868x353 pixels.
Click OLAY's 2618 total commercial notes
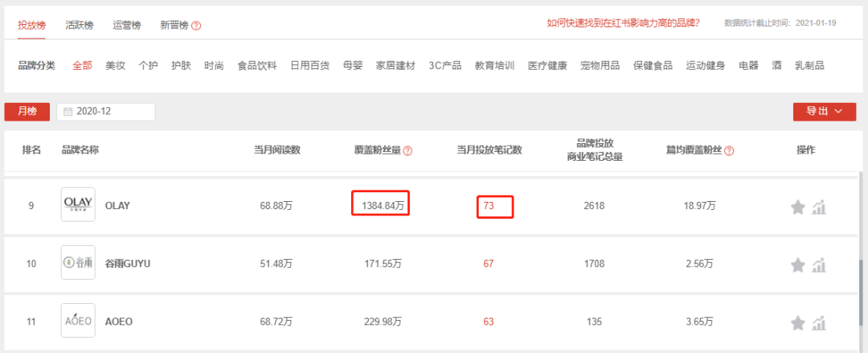[594, 206]
